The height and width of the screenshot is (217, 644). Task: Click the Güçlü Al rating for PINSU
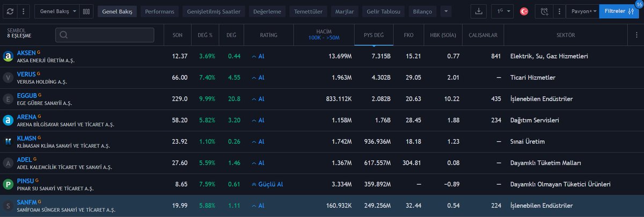click(267, 185)
